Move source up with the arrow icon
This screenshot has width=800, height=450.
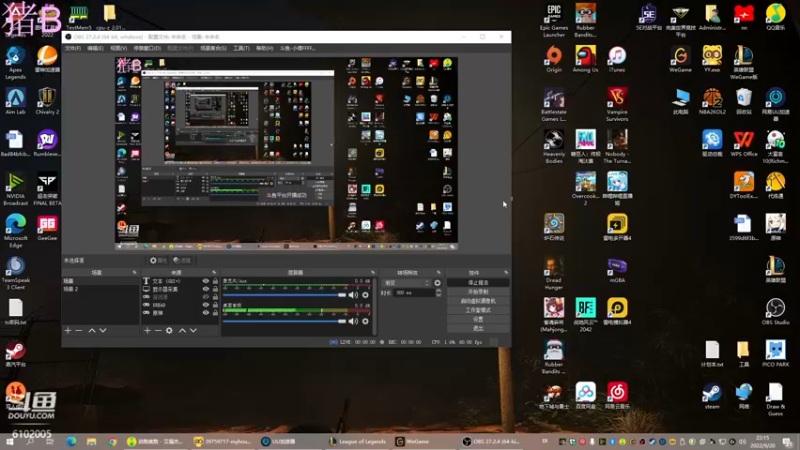pyautogui.click(x=182, y=331)
